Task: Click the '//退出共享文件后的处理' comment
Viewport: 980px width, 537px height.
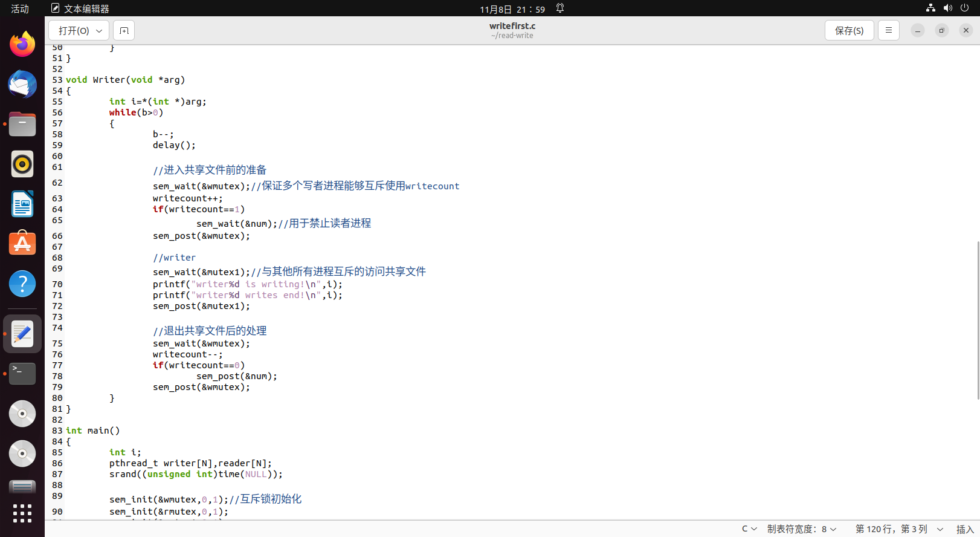Action: pos(210,331)
